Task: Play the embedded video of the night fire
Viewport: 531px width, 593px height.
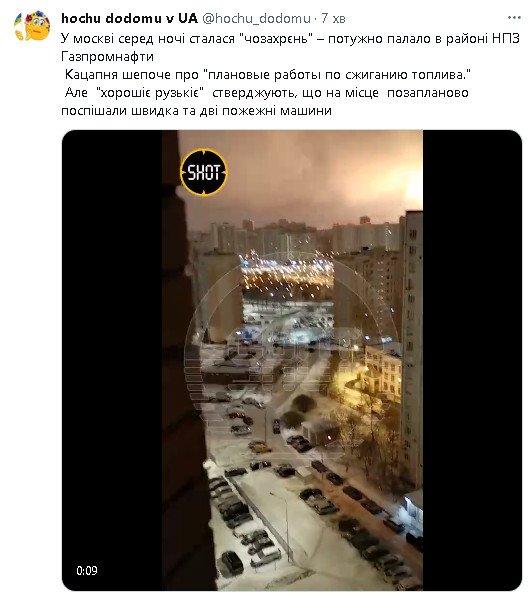Action: click(x=292, y=360)
